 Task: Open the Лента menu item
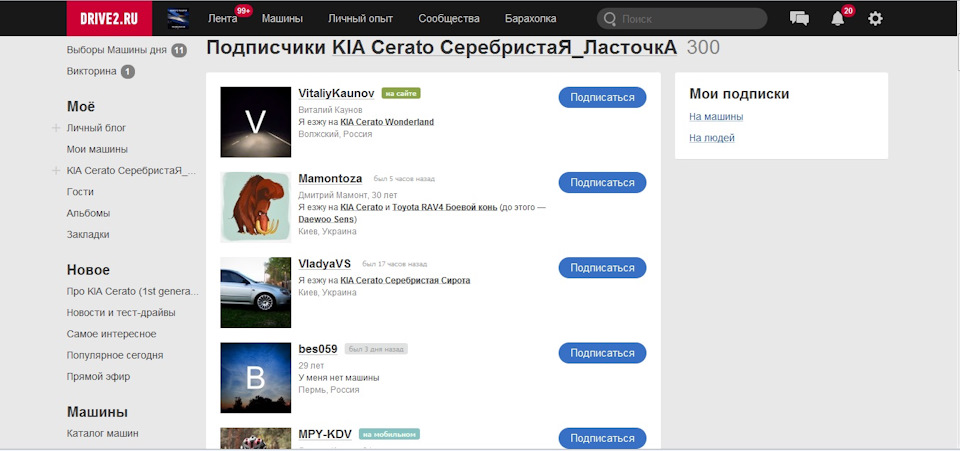coord(223,19)
